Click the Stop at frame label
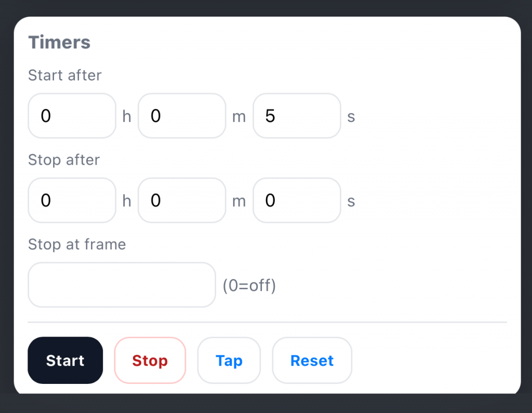The image size is (532, 413). [x=77, y=244]
